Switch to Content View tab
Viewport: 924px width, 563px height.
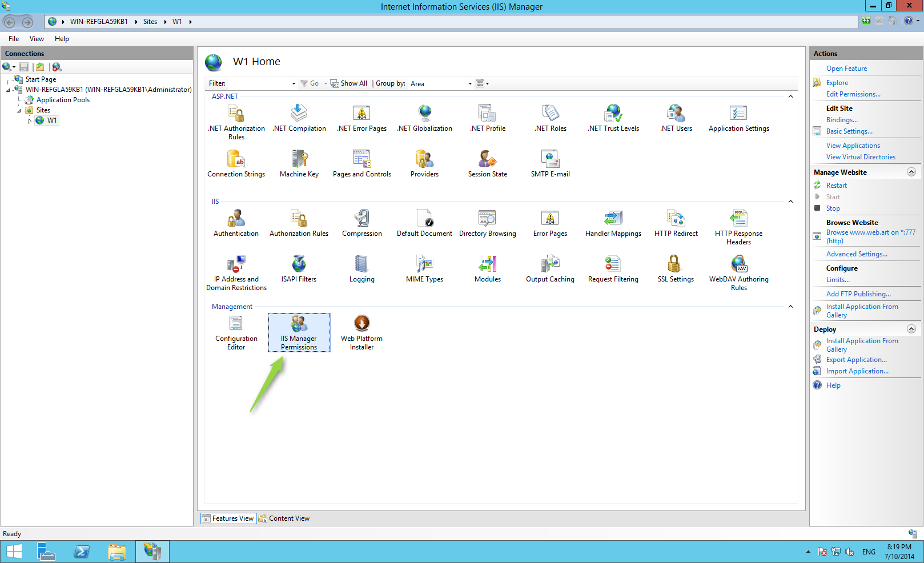[284, 518]
